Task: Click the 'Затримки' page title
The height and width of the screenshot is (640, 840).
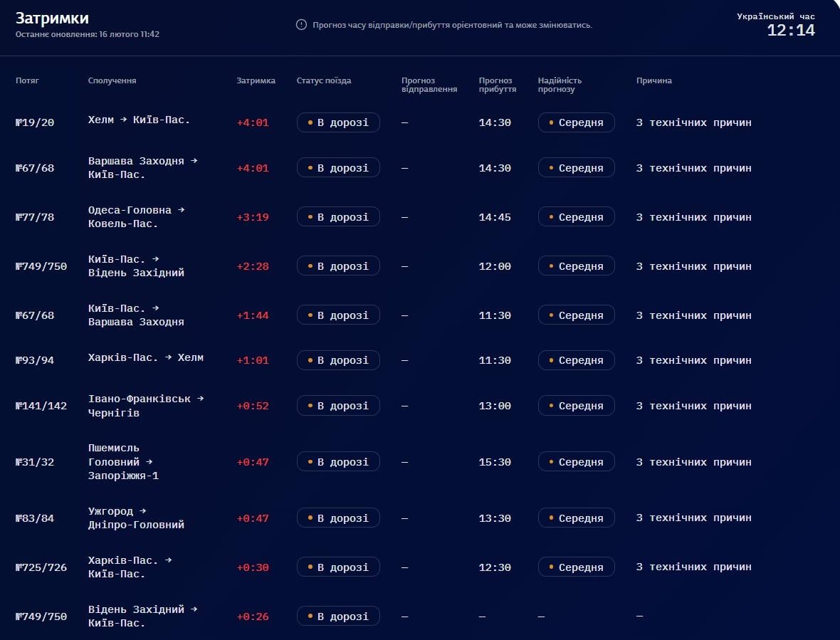Action: click(52, 18)
